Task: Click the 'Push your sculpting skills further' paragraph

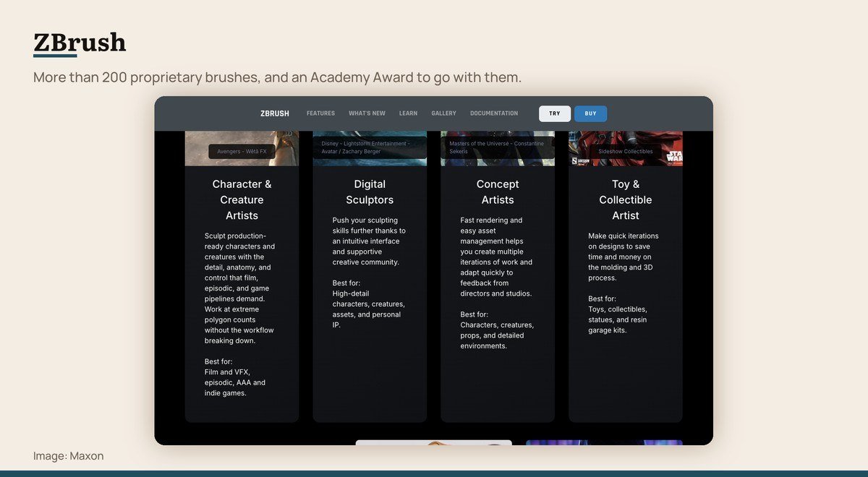Action: 369,241
